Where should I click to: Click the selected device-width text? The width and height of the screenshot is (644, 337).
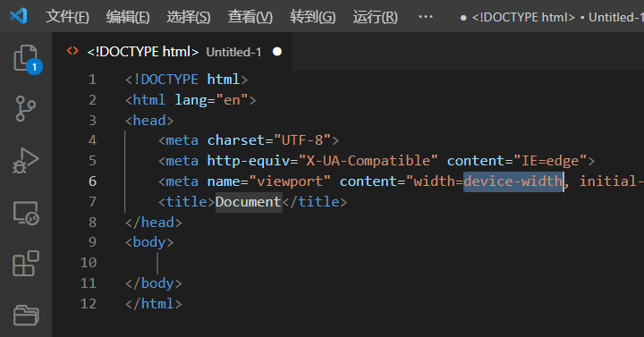(513, 181)
